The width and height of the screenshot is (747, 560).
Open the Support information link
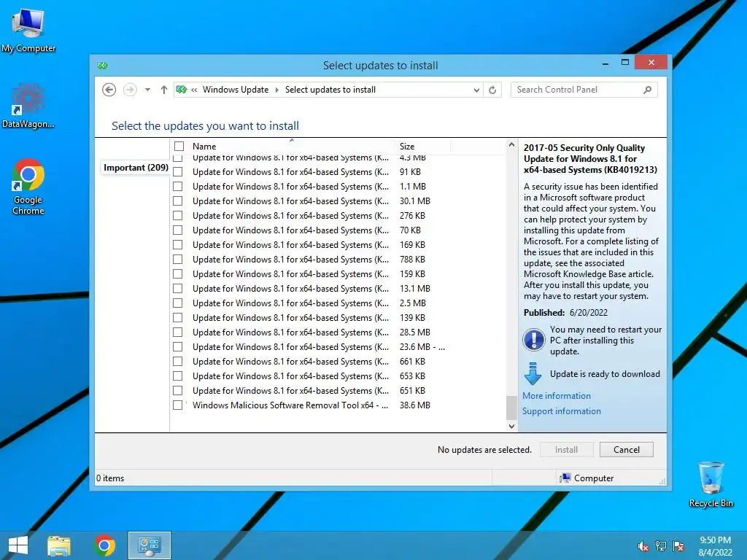click(561, 411)
